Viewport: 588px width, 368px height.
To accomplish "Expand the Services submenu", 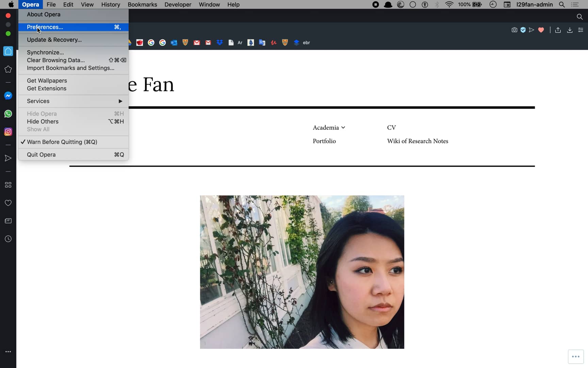I will pos(73,101).
